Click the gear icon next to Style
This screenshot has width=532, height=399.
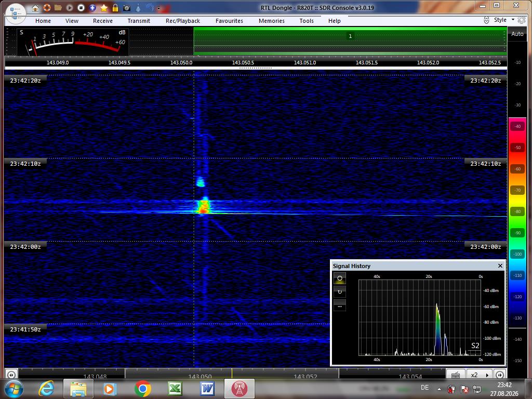point(522,20)
